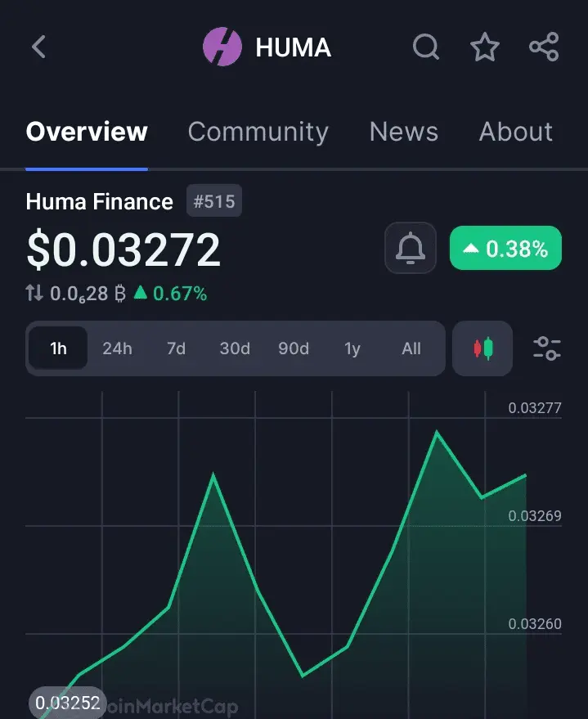Switch chart to 1y range
This screenshot has width=588, height=719.
[352, 348]
